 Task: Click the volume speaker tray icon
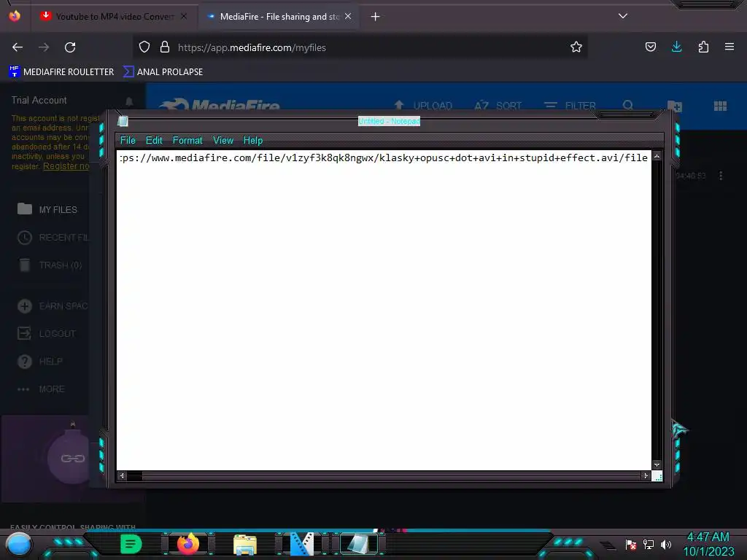point(666,544)
